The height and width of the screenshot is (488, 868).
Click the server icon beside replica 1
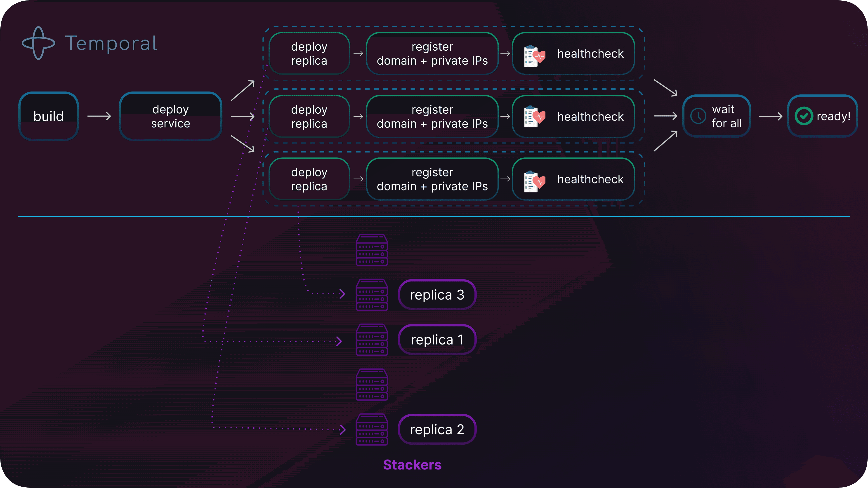click(372, 340)
